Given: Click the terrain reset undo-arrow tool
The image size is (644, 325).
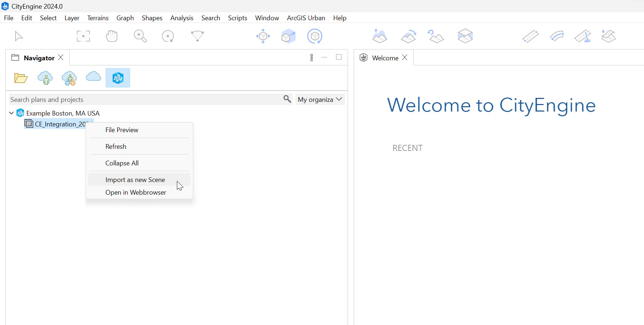Looking at the screenshot, I should 436,36.
